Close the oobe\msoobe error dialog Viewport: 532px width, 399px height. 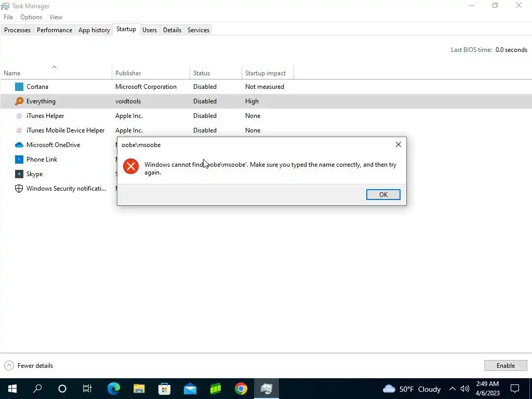pyautogui.click(x=398, y=144)
